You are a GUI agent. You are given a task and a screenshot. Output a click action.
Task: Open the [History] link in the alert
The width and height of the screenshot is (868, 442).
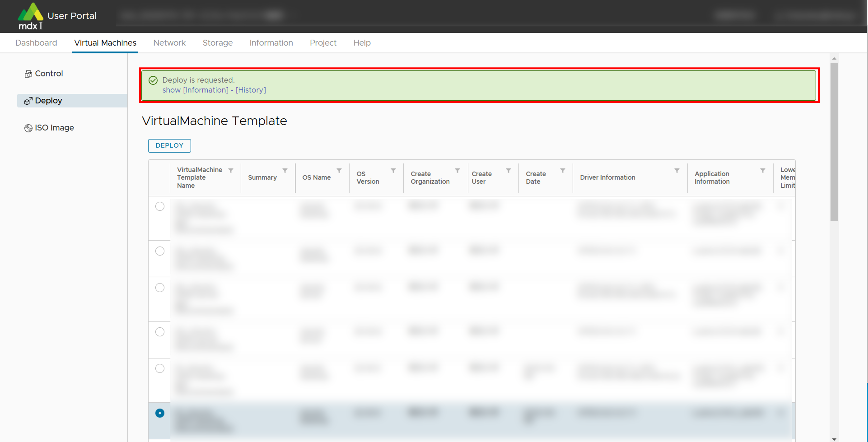(x=251, y=90)
